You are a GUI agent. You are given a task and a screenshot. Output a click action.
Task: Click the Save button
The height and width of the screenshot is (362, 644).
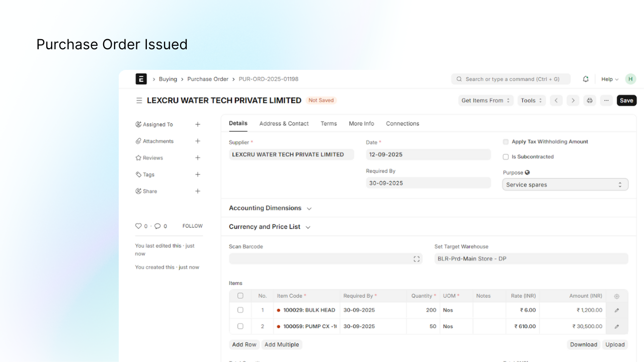627,101
